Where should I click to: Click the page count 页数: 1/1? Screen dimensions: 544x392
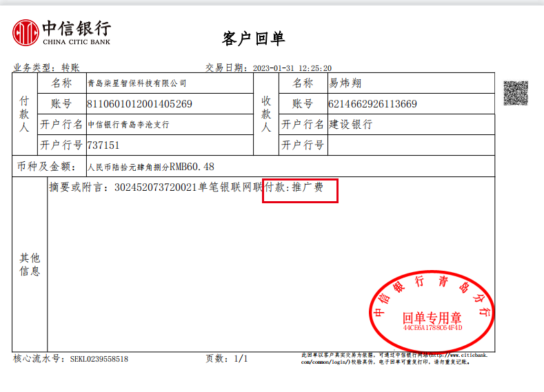(227, 359)
